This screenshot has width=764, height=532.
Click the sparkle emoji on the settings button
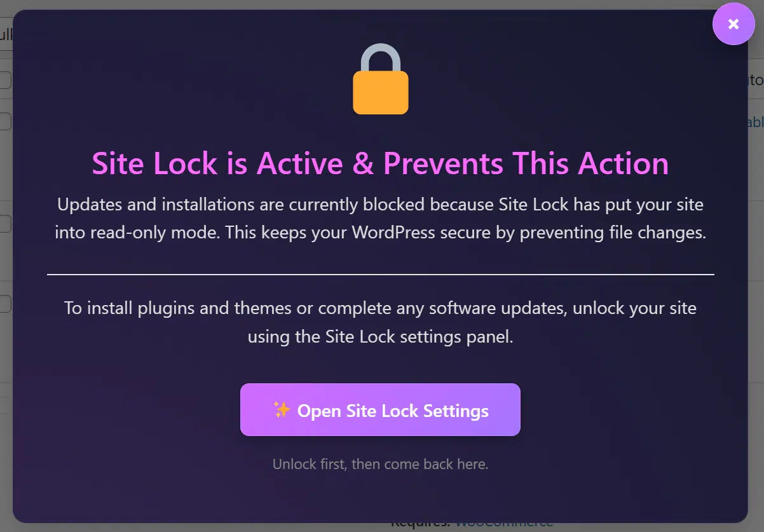[282, 410]
